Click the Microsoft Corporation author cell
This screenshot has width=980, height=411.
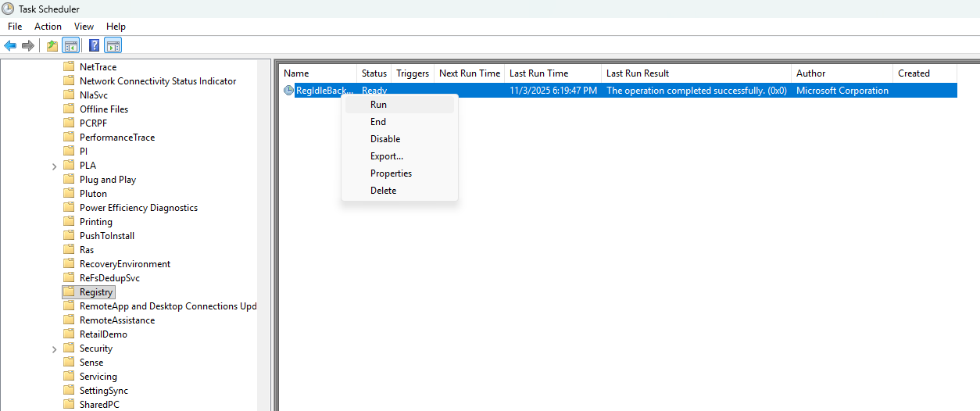[842, 91]
